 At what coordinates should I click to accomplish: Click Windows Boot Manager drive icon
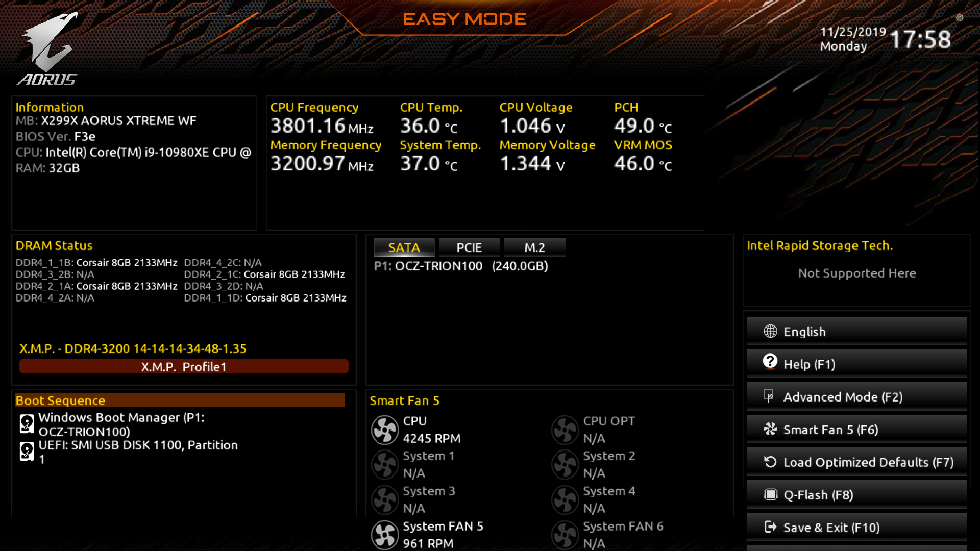click(27, 424)
